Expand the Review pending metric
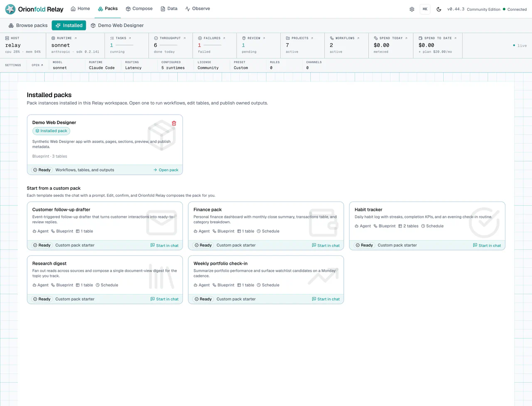Viewport: 532px width, 406px height. pos(258,45)
